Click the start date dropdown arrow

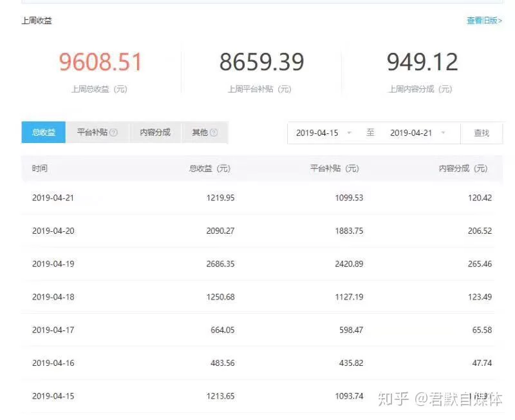click(349, 133)
